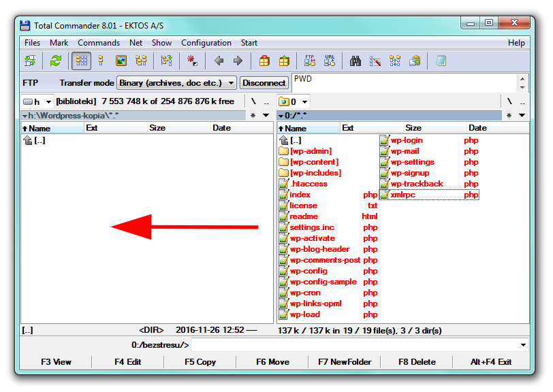Select the wp-login file
Viewport: 553px width, 392px height.
point(429,140)
